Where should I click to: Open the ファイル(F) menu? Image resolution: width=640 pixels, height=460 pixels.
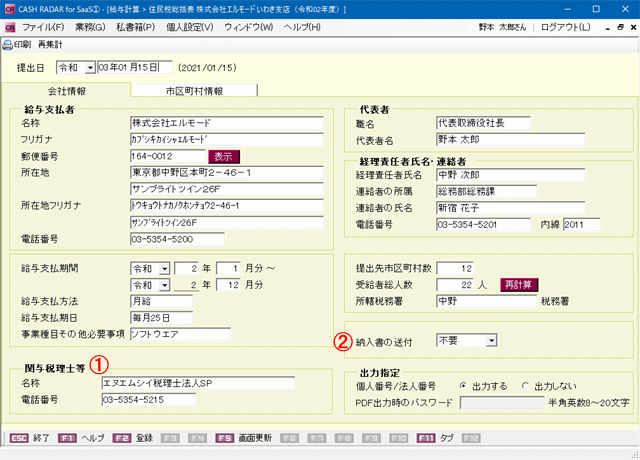tap(43, 27)
